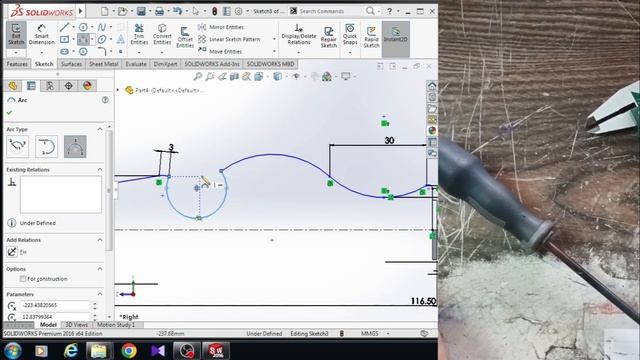Open the DisplayManager tab

coord(87,86)
